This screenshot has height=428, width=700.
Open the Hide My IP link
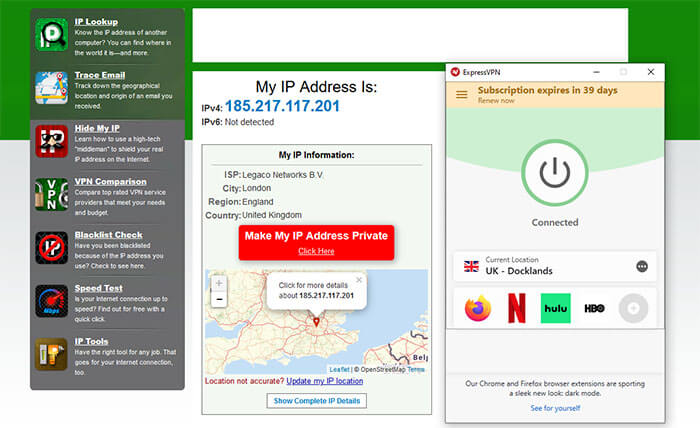click(x=97, y=128)
